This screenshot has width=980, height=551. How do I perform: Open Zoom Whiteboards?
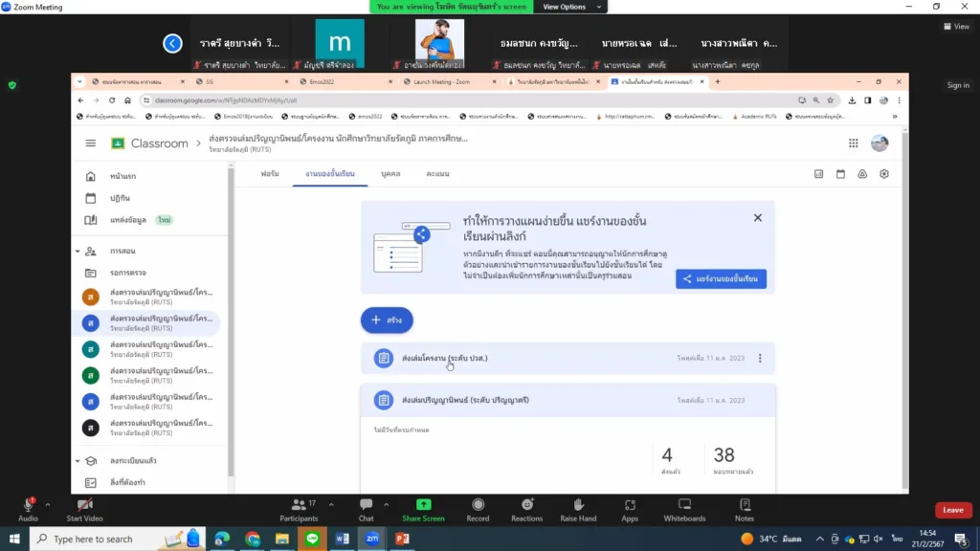pyautogui.click(x=684, y=509)
